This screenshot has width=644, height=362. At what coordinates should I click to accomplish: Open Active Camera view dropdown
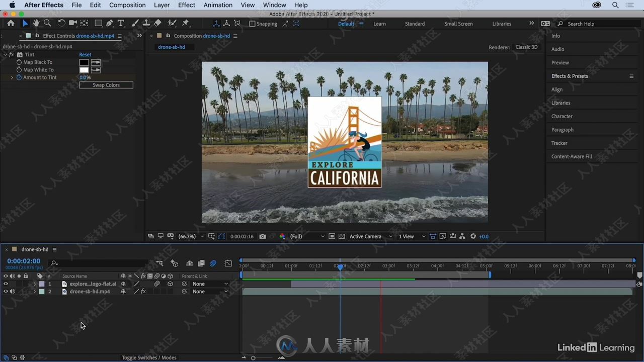371,236
